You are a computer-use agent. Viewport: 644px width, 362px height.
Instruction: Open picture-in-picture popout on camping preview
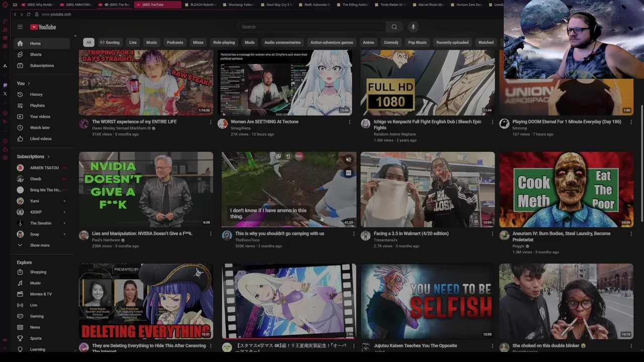tap(278, 156)
